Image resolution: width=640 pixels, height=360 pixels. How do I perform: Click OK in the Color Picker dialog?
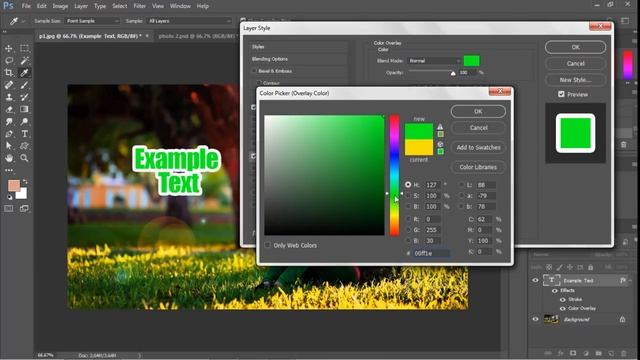[x=478, y=111]
